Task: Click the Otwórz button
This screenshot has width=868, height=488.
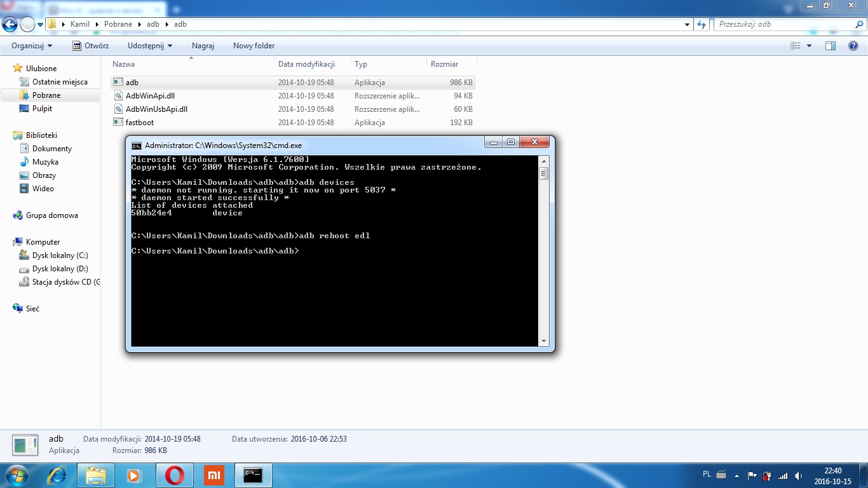Action: (90, 46)
